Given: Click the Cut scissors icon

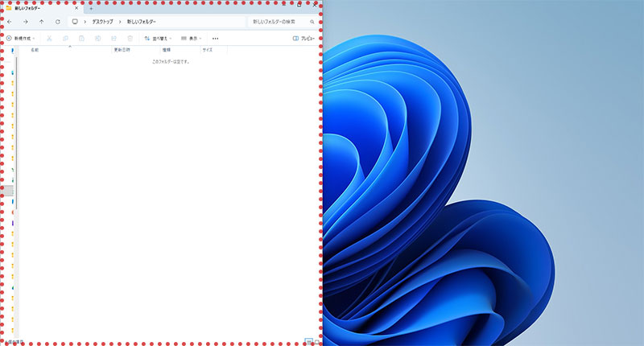Looking at the screenshot, I should click(49, 38).
